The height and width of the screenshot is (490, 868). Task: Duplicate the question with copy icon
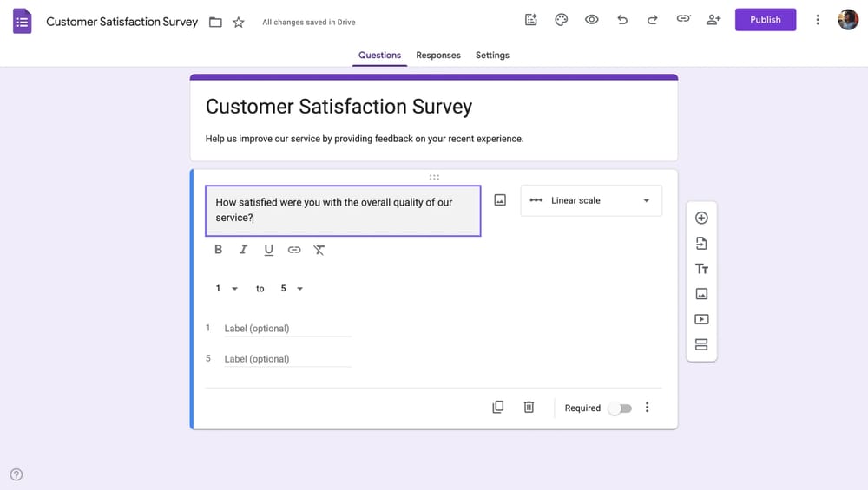[498, 408]
